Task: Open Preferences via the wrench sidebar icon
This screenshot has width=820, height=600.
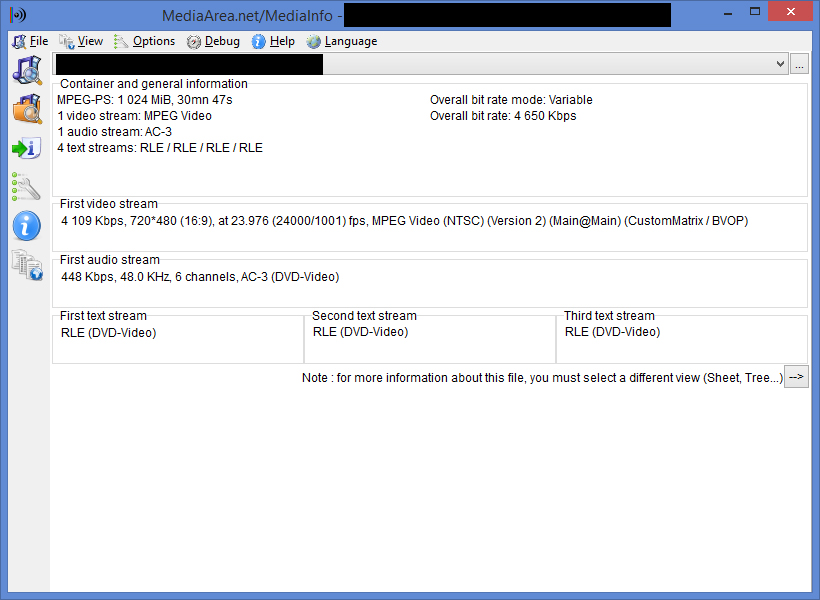Action: tap(26, 187)
